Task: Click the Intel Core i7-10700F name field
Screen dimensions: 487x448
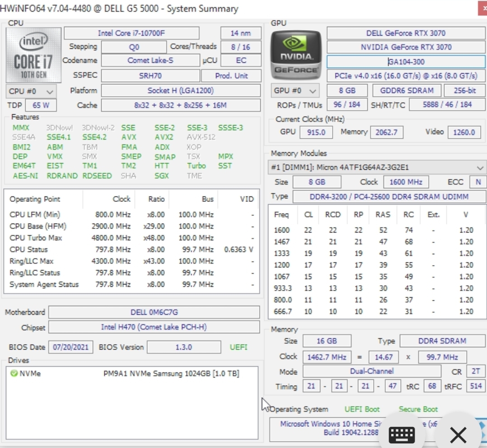Action: click(x=132, y=33)
